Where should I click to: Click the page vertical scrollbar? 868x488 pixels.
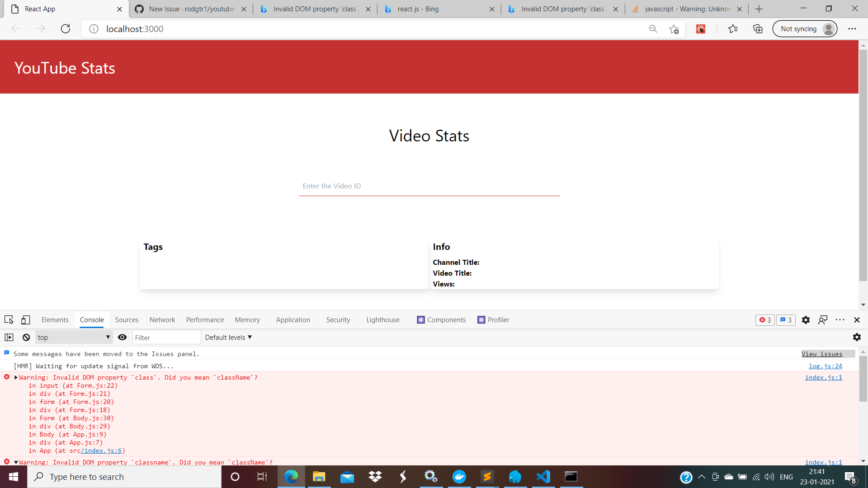863,165
